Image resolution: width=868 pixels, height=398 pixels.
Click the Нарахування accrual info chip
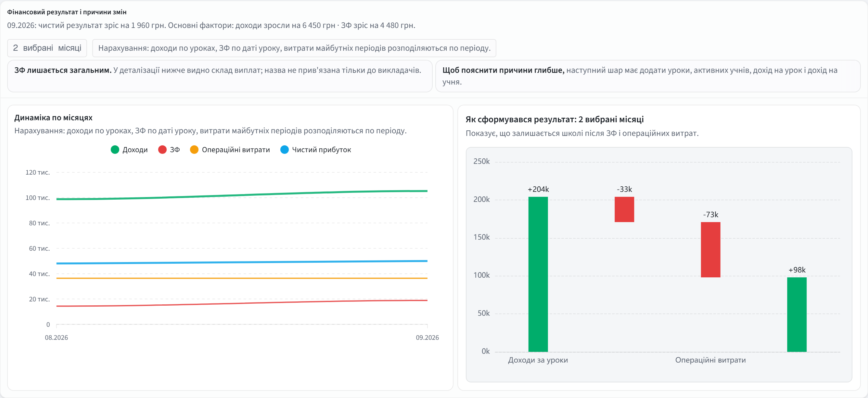[294, 48]
